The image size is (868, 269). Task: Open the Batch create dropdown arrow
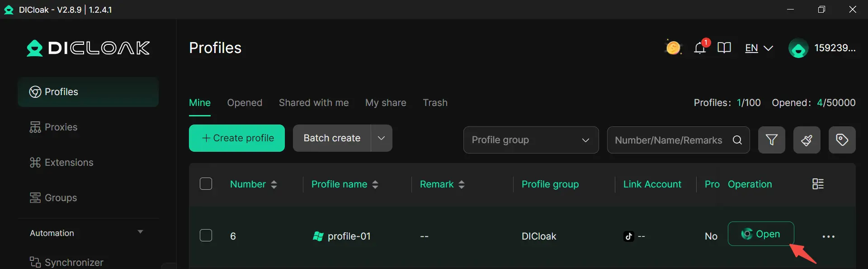[381, 138]
